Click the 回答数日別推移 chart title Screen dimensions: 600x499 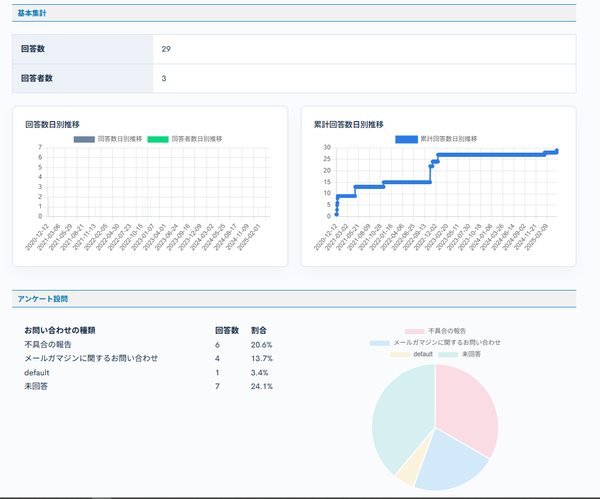coord(52,124)
